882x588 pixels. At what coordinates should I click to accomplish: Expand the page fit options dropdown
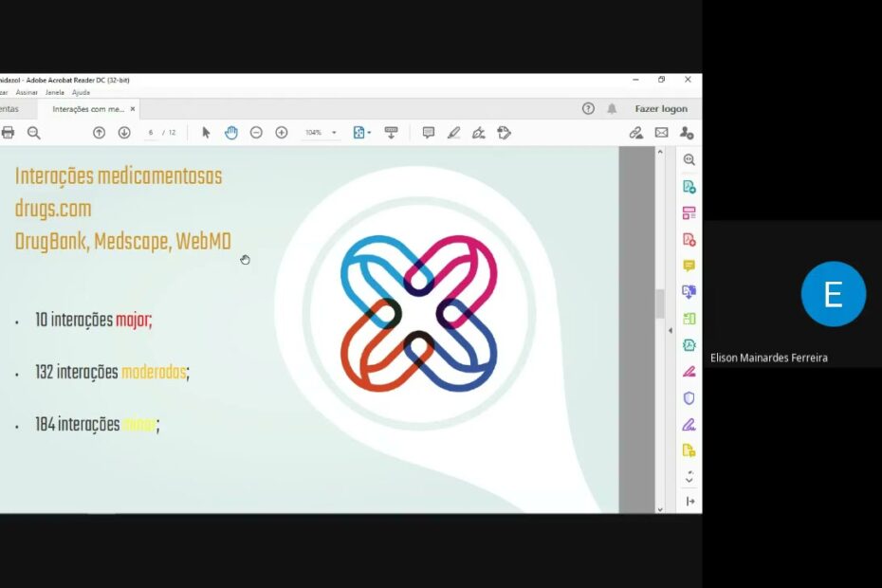[369, 133]
